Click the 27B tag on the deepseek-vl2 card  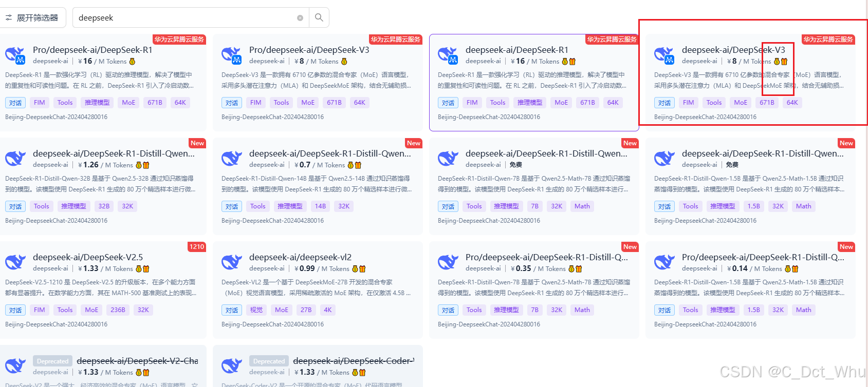coord(306,310)
